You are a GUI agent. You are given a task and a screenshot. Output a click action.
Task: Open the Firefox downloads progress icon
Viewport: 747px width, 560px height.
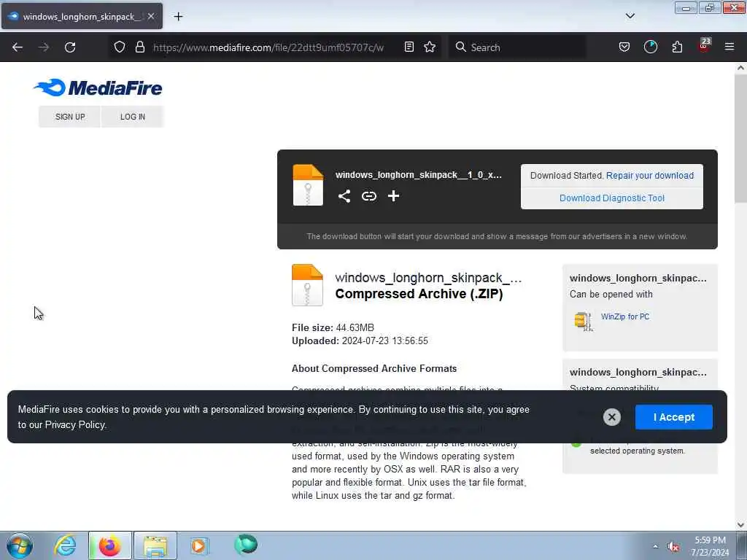pyautogui.click(x=650, y=47)
